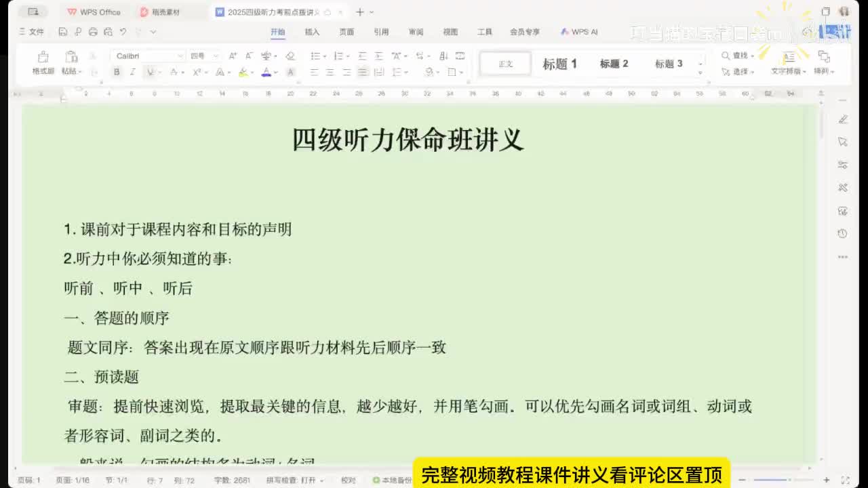The width and height of the screenshot is (868, 488).
Task: Click the select-cursor icon in right sidebar
Action: [x=843, y=142]
